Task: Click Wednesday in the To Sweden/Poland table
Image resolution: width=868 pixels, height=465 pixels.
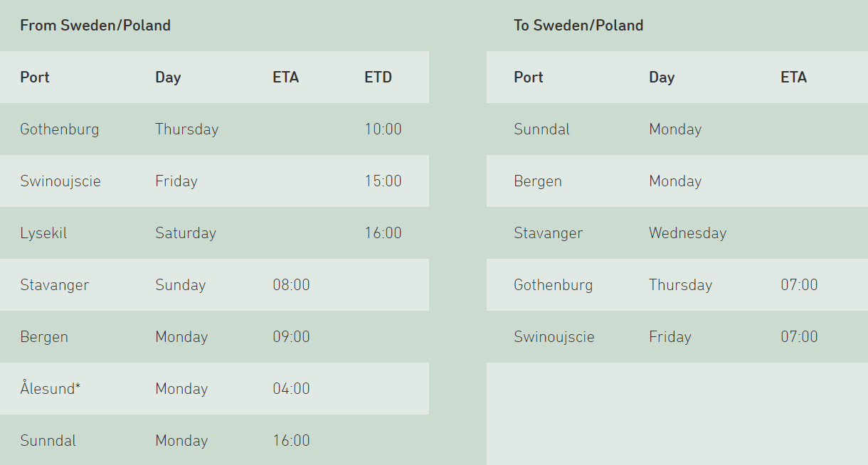Action: 687,233
